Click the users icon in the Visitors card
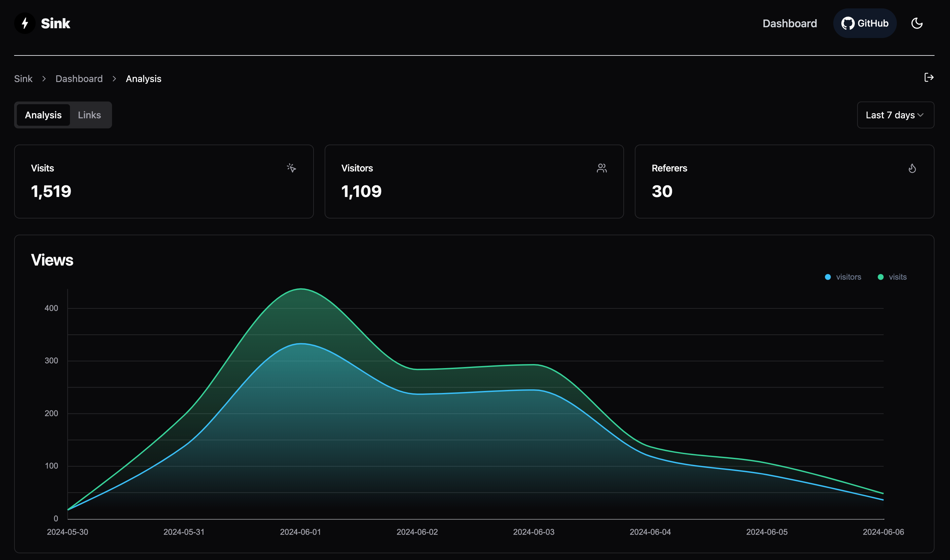 601,168
